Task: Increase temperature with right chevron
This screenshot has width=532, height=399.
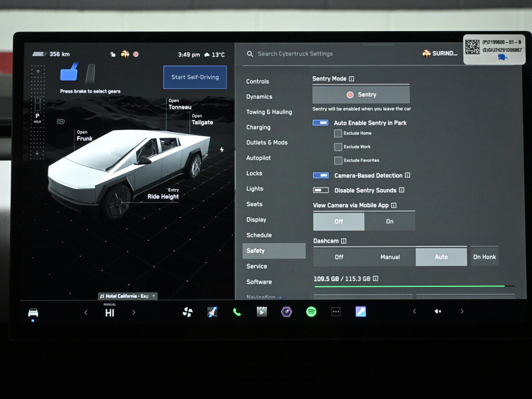Action: point(134,312)
